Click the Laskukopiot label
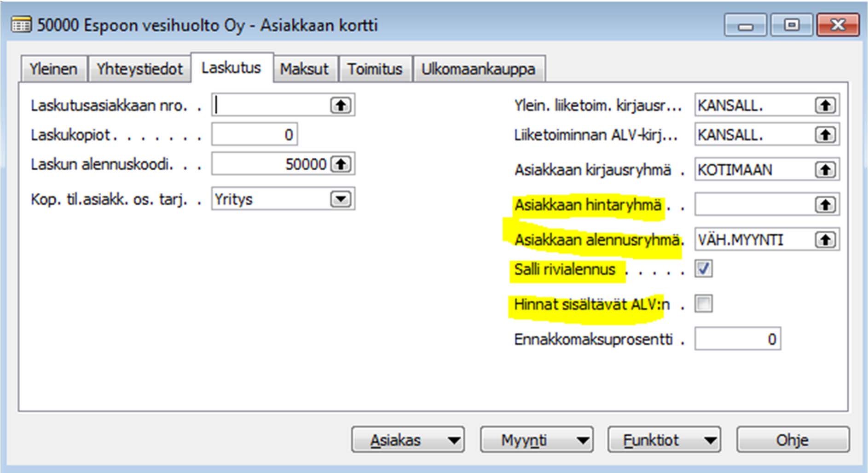This screenshot has width=868, height=473. point(70,135)
